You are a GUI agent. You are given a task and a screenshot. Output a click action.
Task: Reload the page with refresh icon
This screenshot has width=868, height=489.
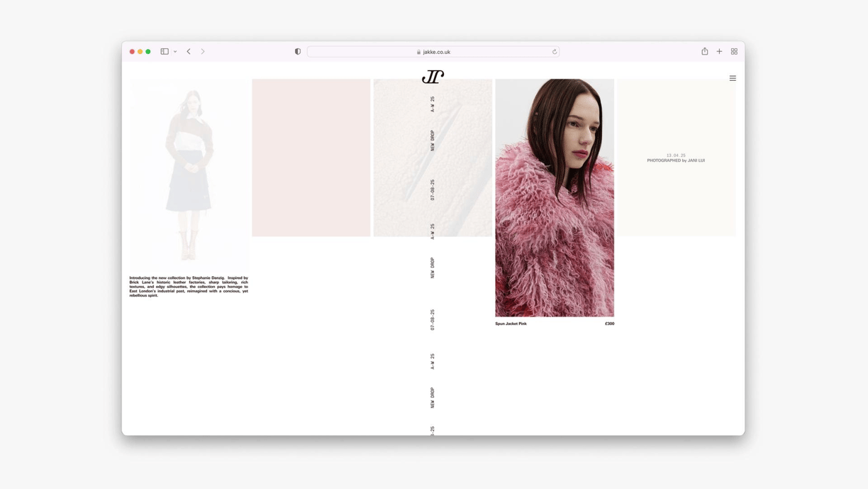tap(555, 52)
